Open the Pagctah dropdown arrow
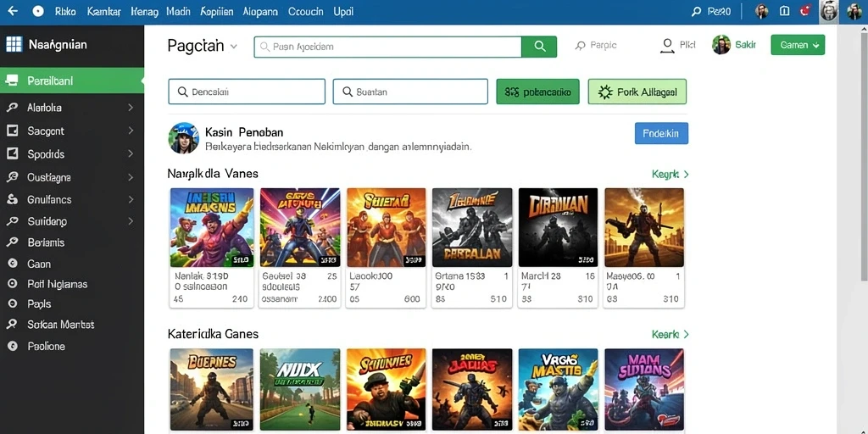Image resolution: width=868 pixels, height=434 pixels. (234, 47)
